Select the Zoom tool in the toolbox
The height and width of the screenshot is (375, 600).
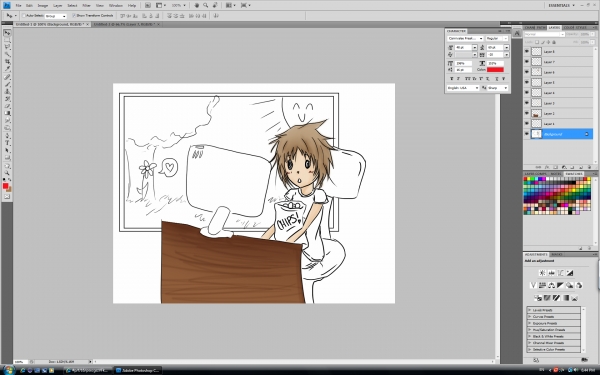point(7,173)
